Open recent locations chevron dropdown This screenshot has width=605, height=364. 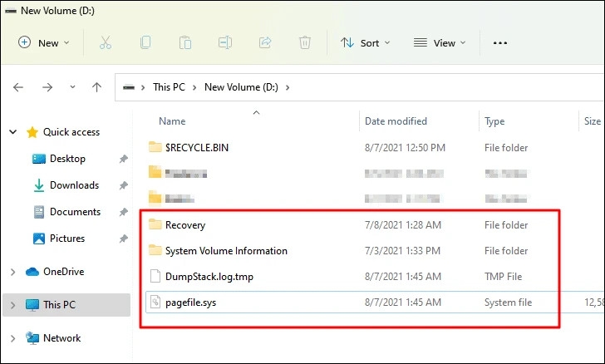[x=72, y=87]
